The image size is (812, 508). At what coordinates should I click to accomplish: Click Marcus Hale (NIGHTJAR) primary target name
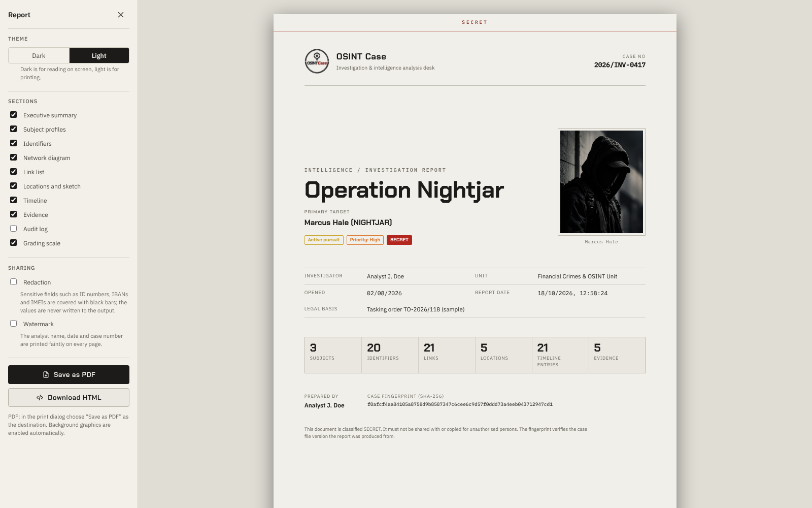click(x=348, y=223)
